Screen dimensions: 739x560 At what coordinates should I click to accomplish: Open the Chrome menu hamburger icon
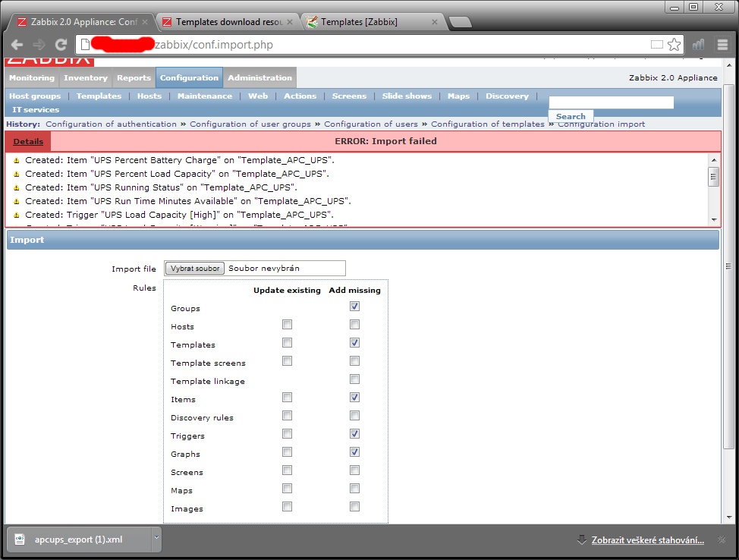[x=722, y=45]
